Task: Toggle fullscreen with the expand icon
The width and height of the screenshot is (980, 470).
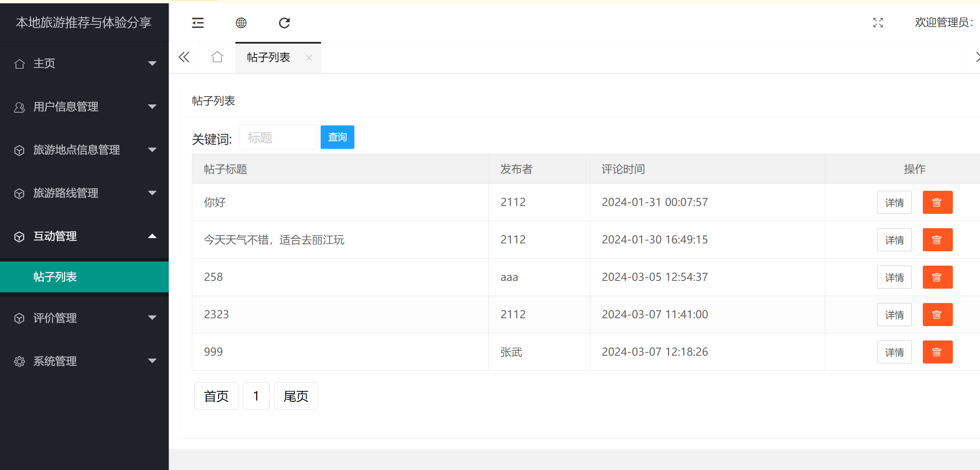Action: (878, 23)
